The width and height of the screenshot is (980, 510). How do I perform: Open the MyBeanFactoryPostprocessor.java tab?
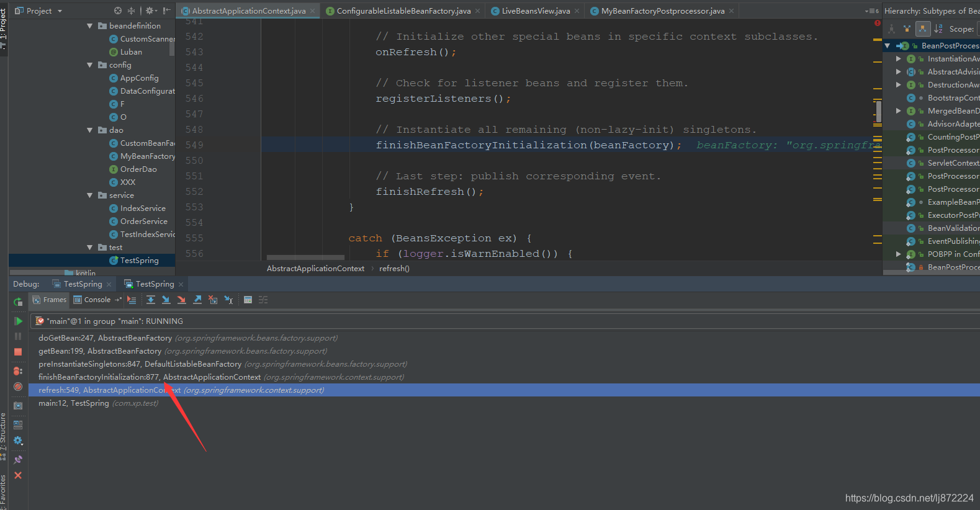662,11
